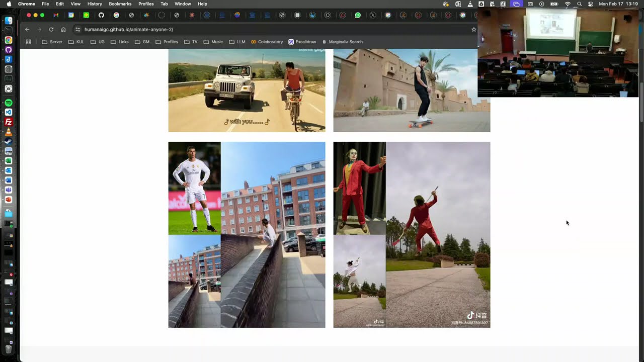Switch to the Google Calendar pinned tab
This screenshot has height=362, width=644.
tap(71, 15)
